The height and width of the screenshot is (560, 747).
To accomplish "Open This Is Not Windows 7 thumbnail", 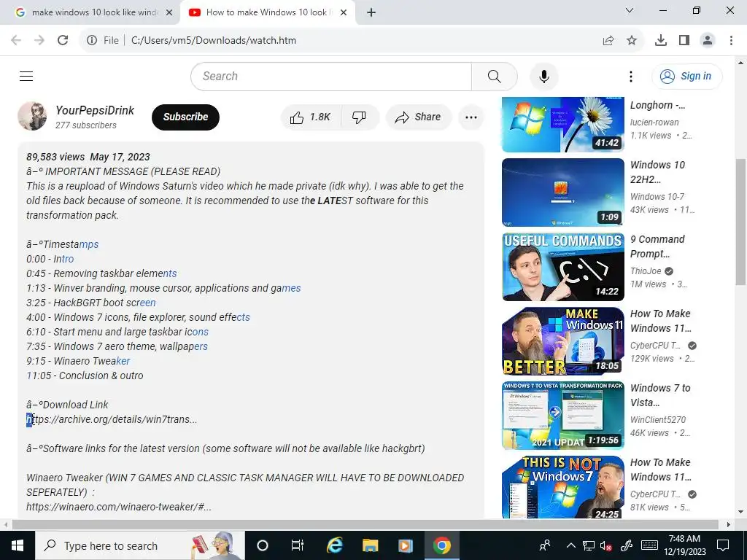I will [x=562, y=487].
